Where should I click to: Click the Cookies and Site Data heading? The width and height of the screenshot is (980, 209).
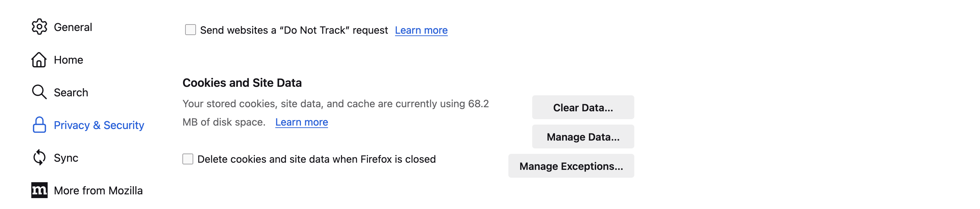pyautogui.click(x=242, y=83)
